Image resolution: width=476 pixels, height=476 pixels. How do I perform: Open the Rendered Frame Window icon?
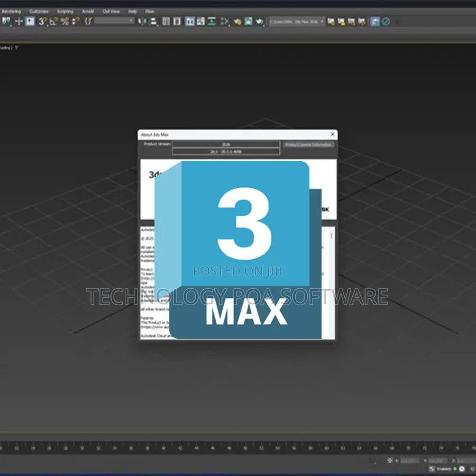coord(249,21)
